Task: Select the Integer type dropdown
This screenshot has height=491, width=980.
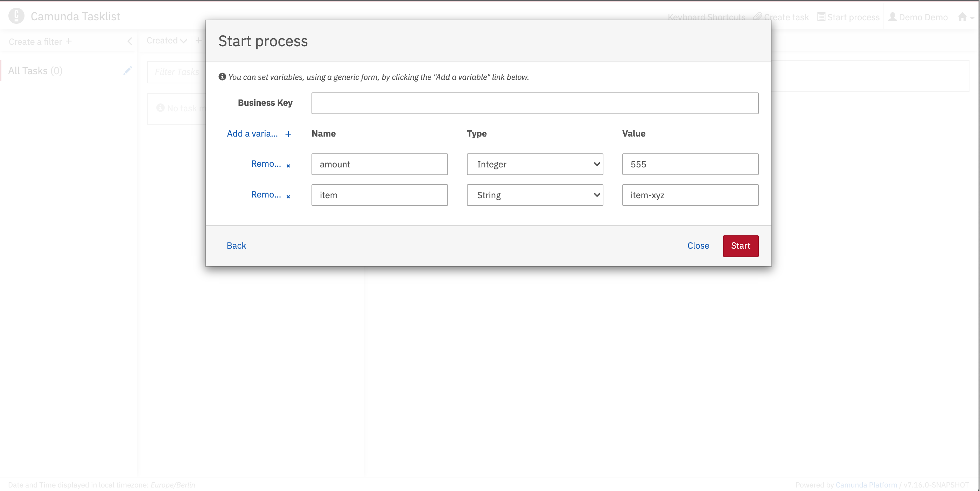Action: pos(535,164)
